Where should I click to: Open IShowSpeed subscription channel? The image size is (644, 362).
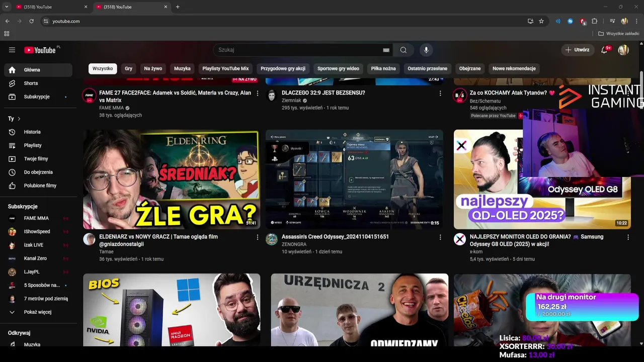pos(38,232)
